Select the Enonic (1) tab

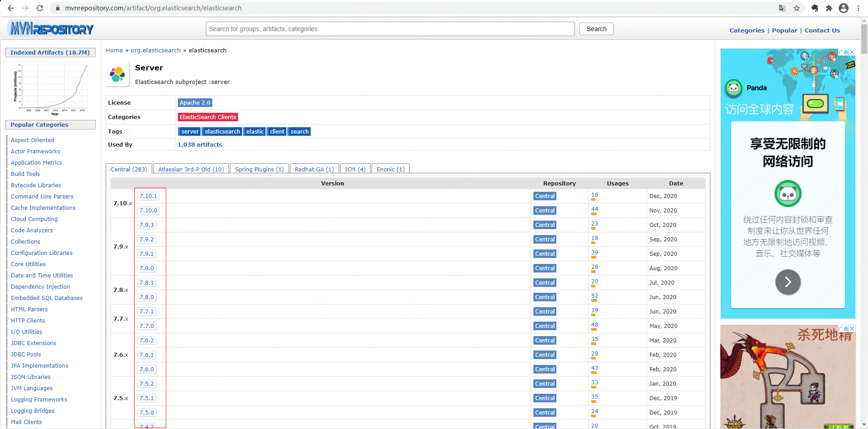(391, 169)
